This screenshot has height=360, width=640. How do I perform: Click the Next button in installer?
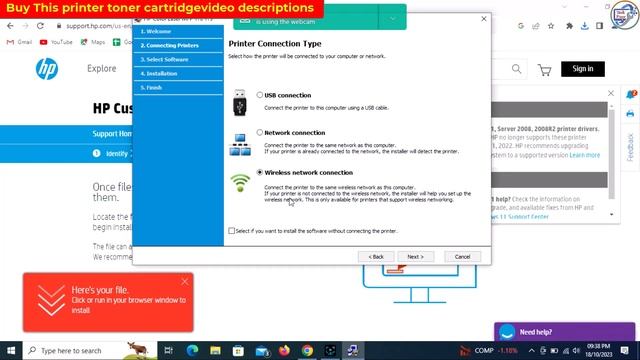coord(416,256)
